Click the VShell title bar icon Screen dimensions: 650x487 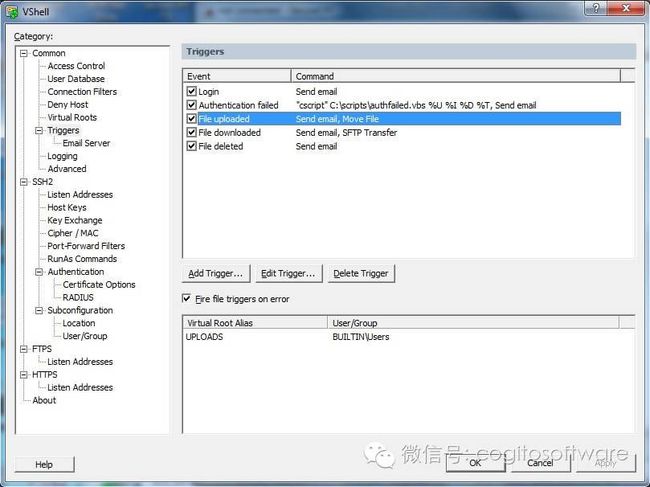click(x=12, y=11)
